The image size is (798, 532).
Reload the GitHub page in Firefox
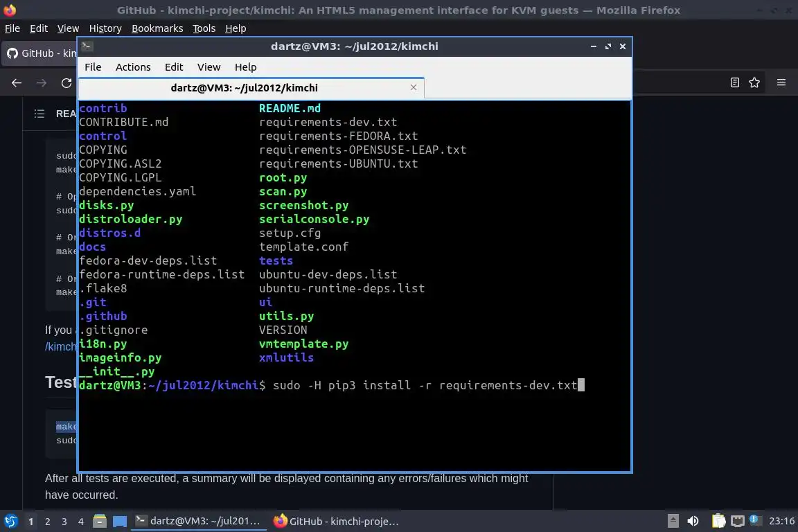66,82
